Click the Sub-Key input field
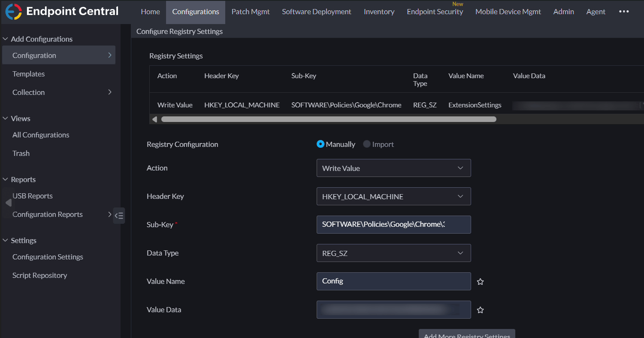Screen dimensions: 644x338 point(393,225)
